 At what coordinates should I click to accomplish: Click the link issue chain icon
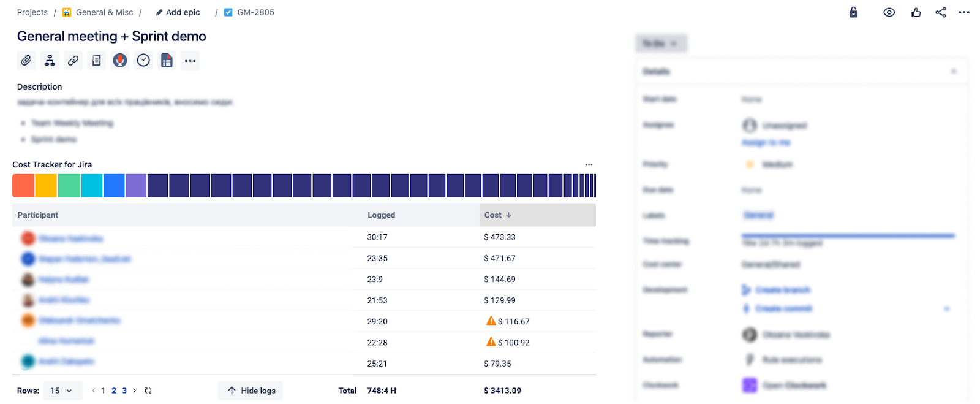(x=73, y=61)
